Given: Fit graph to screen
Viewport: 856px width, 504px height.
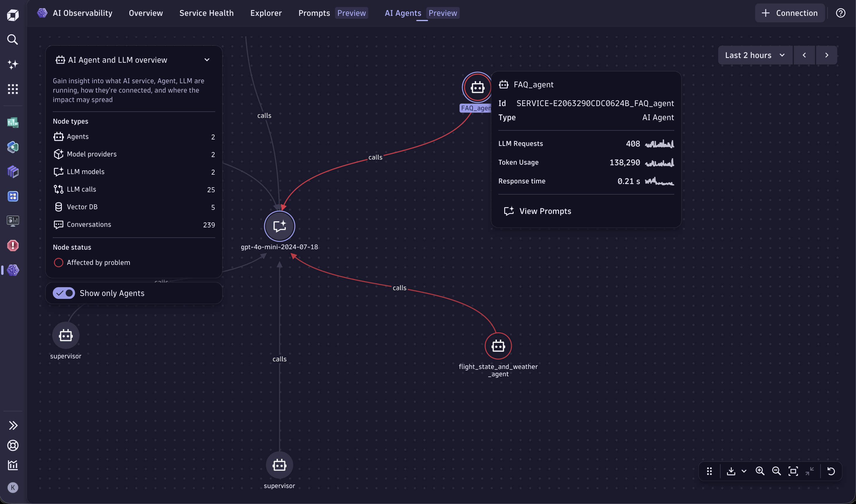Looking at the screenshot, I should click(793, 471).
